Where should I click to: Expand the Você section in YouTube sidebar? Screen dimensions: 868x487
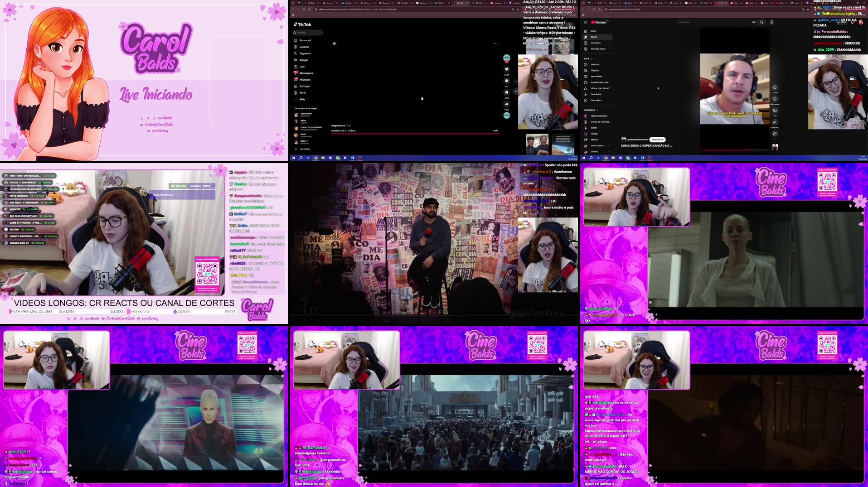point(591,58)
